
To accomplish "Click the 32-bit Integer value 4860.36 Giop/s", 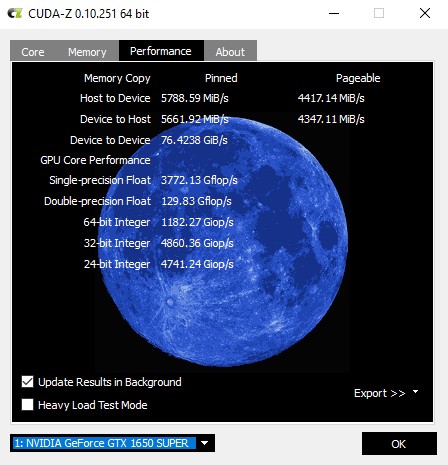I will pyautogui.click(x=197, y=243).
